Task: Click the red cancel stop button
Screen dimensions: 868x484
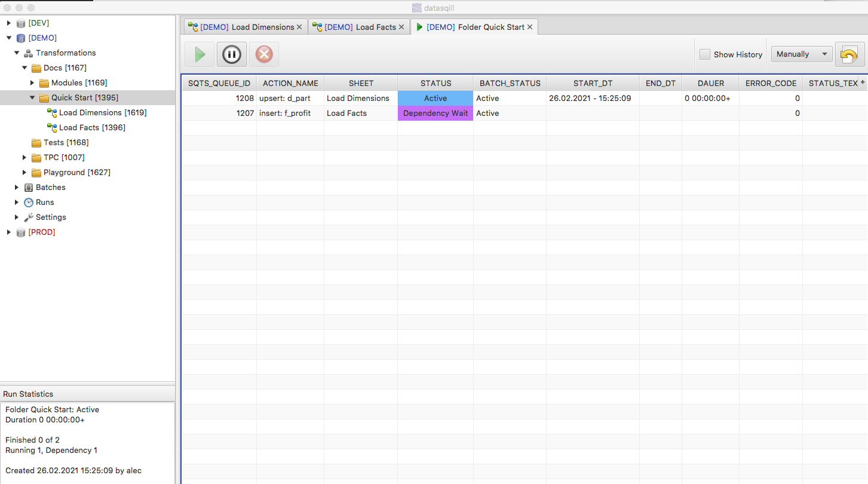Action: coord(264,54)
